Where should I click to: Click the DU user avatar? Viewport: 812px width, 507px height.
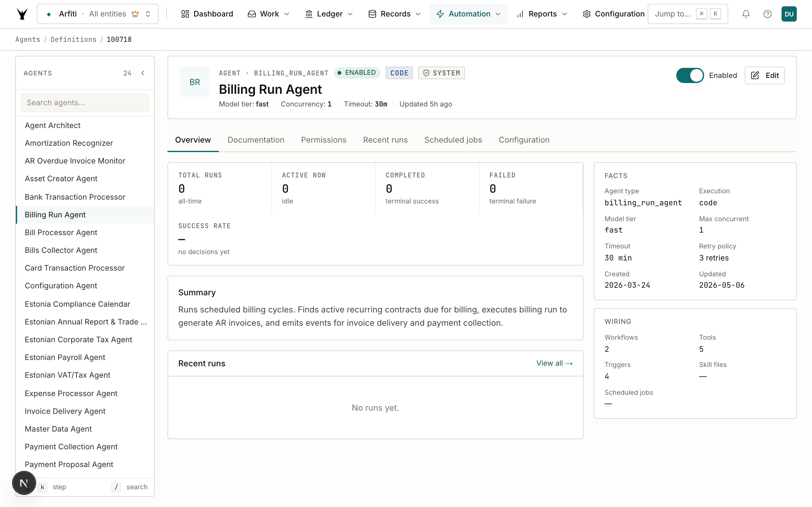789,14
